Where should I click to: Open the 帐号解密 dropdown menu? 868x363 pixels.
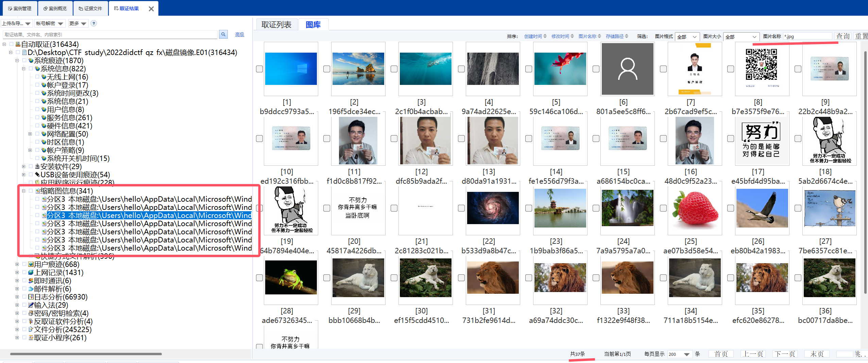click(x=50, y=23)
